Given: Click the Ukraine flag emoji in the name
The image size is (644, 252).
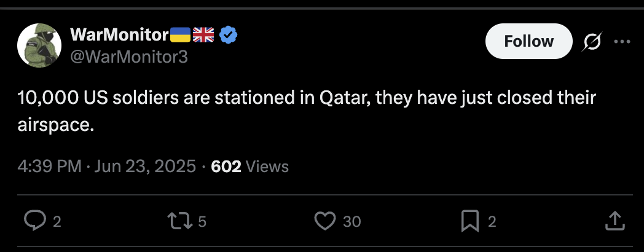Looking at the screenshot, I should 180,35.
